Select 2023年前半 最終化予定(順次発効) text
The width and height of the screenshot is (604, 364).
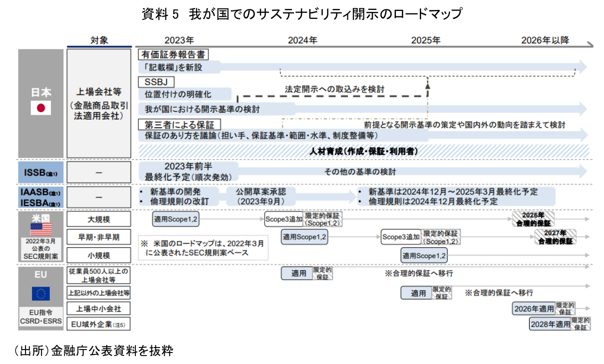(x=188, y=172)
